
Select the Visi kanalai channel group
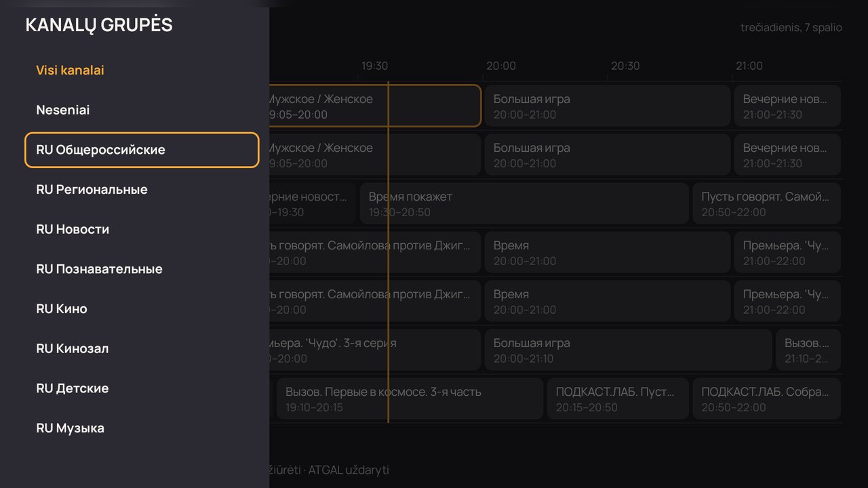[142, 70]
